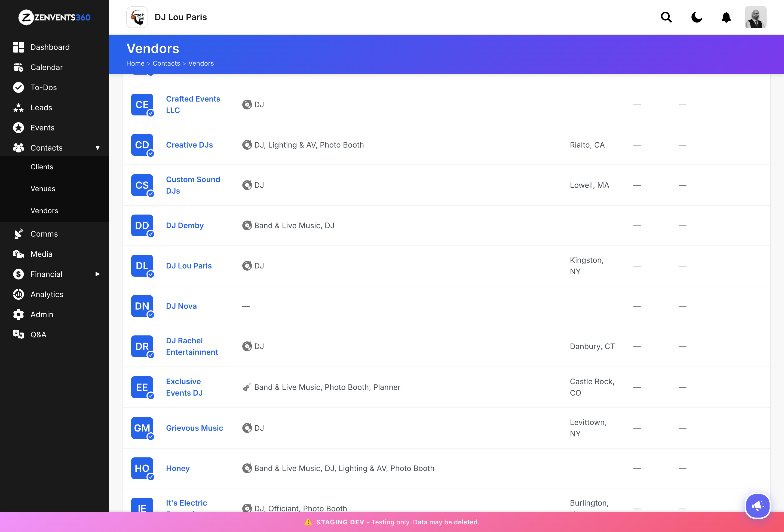784x532 pixels.
Task: Select Venues under Contacts
Action: [x=43, y=189]
